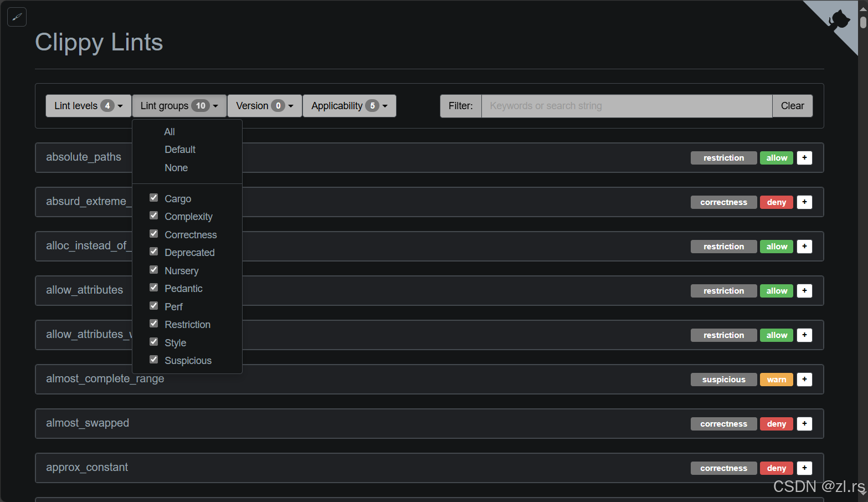The height and width of the screenshot is (502, 868).
Task: Click allow badge on absolute_paths row
Action: [x=777, y=158]
